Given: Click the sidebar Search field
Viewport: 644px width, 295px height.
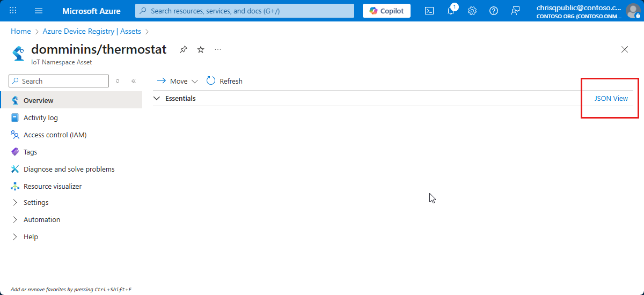Looking at the screenshot, I should (x=59, y=81).
